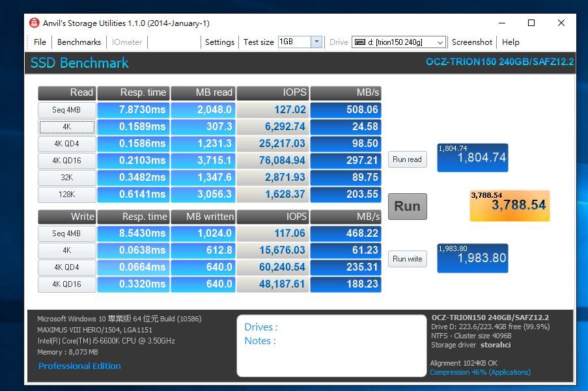Viewport: 588px width, 391px height.
Task: Click the read score box 1,804.74
Action: [x=473, y=157]
